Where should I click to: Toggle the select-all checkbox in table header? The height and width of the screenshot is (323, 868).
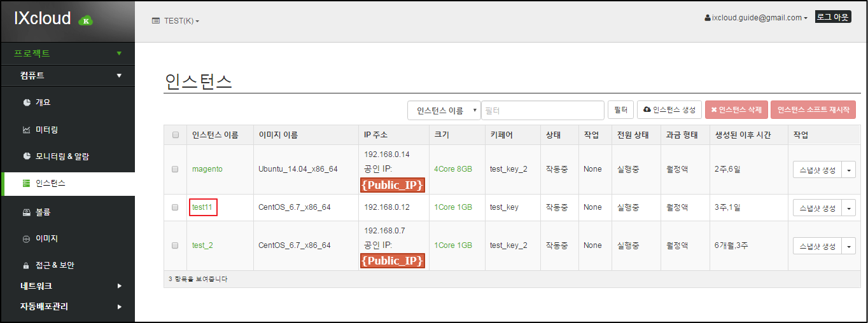pos(175,135)
